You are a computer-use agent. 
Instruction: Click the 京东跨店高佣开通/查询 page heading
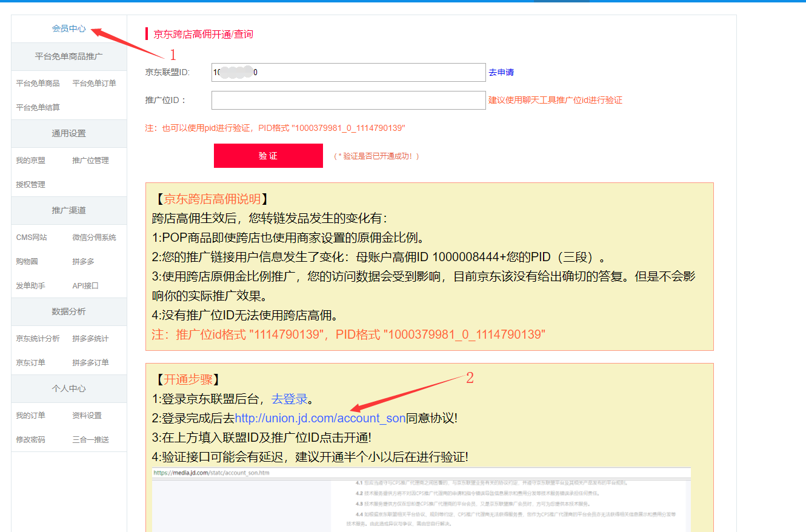(203, 34)
